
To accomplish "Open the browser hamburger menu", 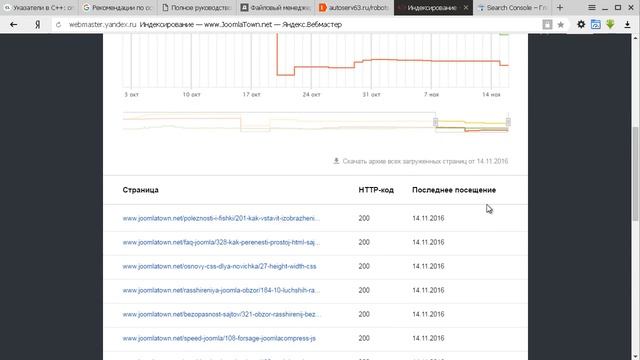I will tap(591, 7).
